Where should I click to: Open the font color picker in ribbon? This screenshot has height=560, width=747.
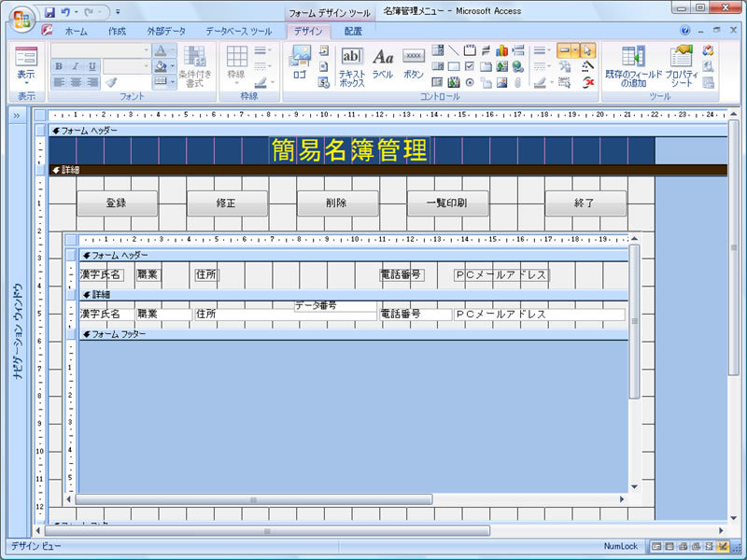point(173,50)
